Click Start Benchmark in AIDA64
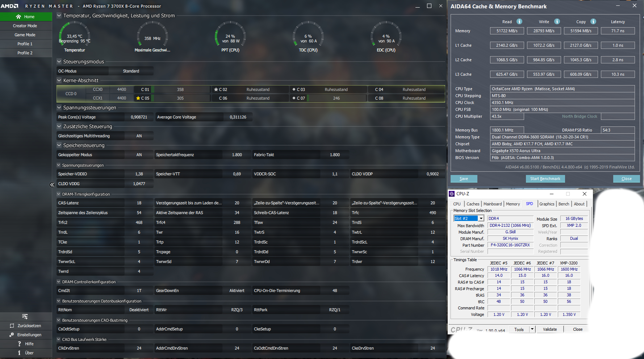 tap(545, 179)
